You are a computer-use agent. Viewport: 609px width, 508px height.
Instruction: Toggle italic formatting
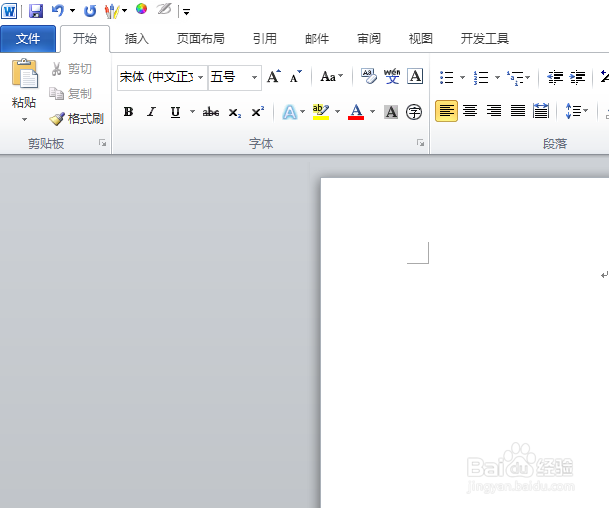(151, 112)
